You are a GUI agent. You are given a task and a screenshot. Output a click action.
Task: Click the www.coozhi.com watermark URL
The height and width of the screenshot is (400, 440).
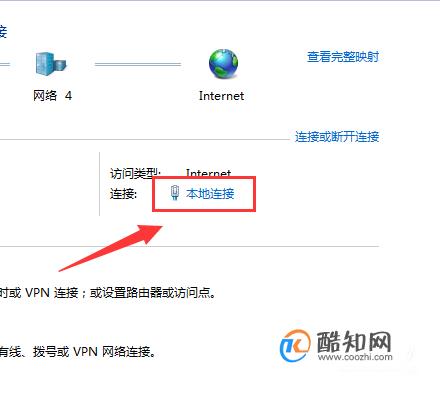point(355,357)
